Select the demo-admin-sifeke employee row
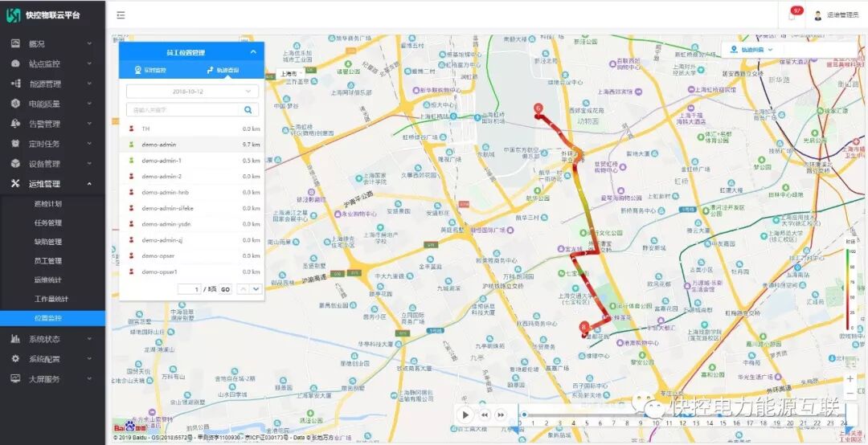Screen dimensions: 868x445 pyautogui.click(x=192, y=208)
